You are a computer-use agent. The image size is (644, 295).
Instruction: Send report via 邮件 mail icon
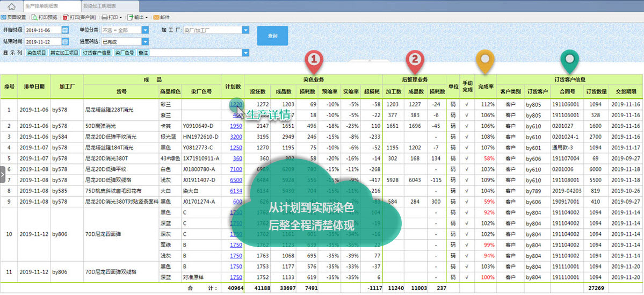coord(161,18)
